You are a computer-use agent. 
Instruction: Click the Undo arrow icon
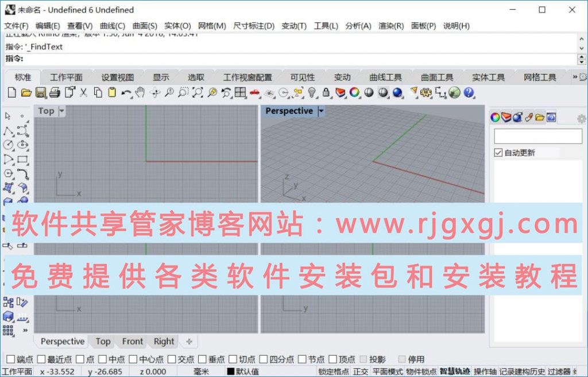[126, 93]
